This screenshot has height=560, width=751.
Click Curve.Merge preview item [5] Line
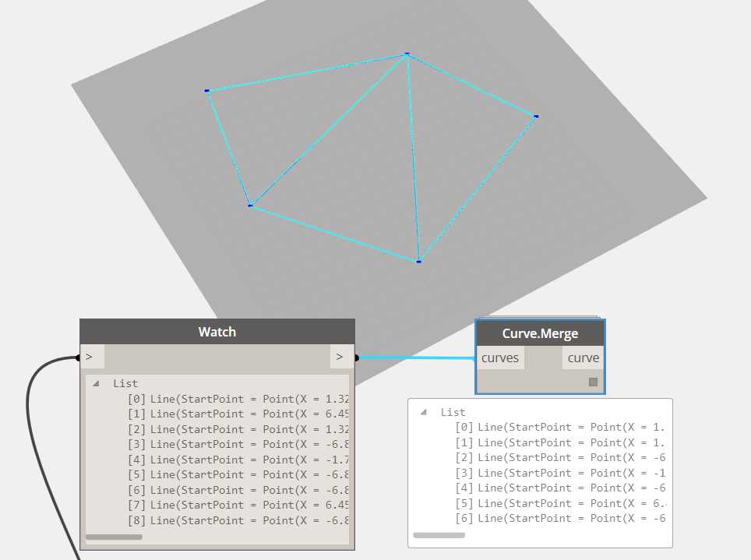coord(560,503)
